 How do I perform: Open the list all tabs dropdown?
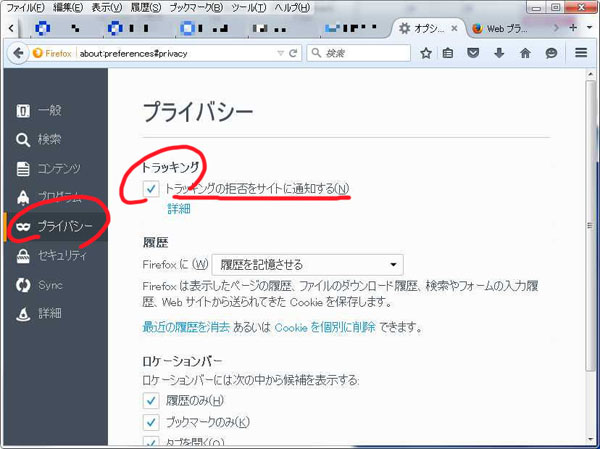click(589, 28)
